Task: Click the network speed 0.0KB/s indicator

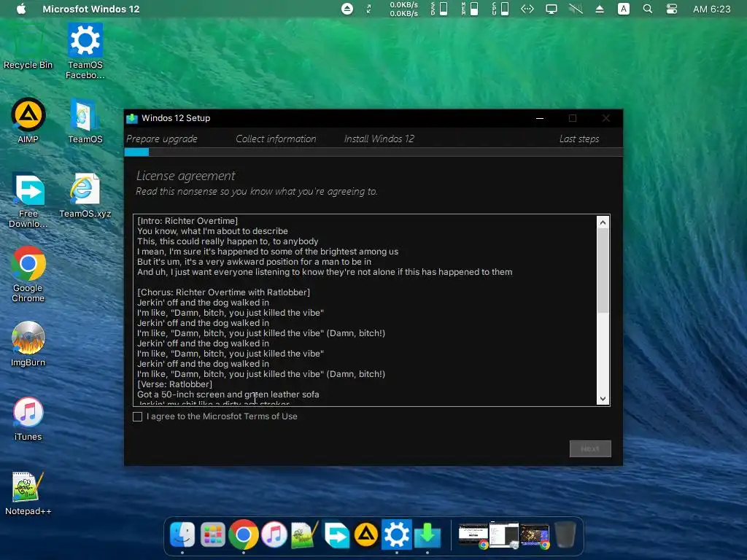Action: (404, 9)
